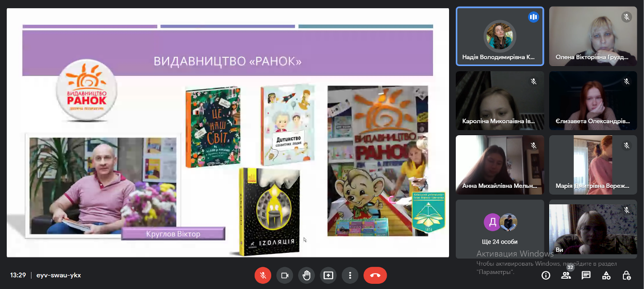
Task: Click Надія Володимирівна's round avatar photo
Action: click(x=500, y=35)
